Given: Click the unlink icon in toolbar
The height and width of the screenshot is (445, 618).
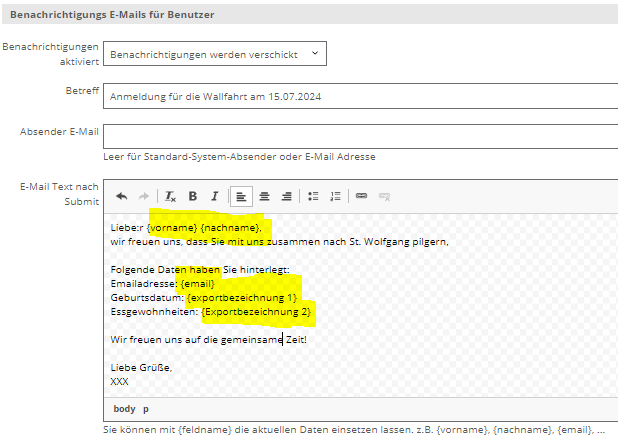Looking at the screenshot, I should click(384, 196).
